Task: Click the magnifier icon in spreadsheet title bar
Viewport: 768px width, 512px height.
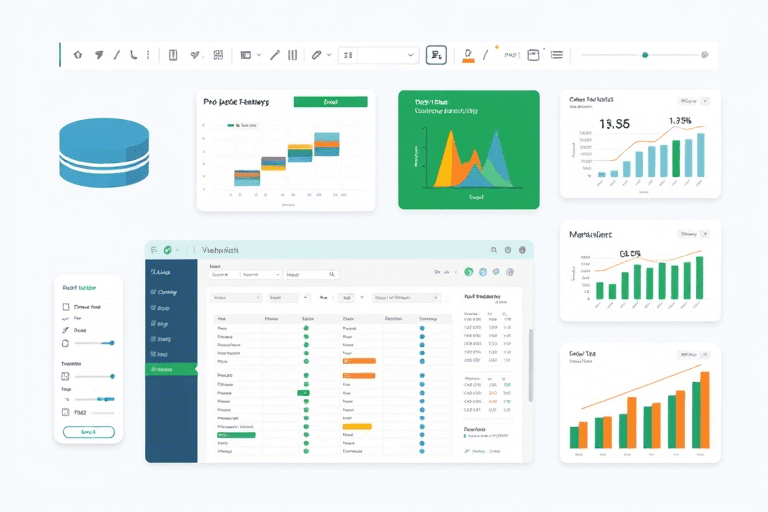Action: 494,250
